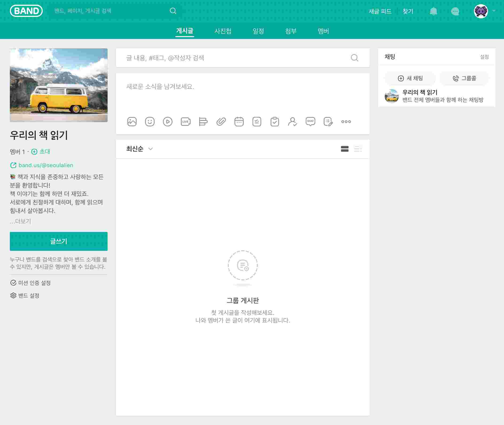Open the chat bubble in the header
The image size is (504, 425).
pyautogui.click(x=455, y=11)
